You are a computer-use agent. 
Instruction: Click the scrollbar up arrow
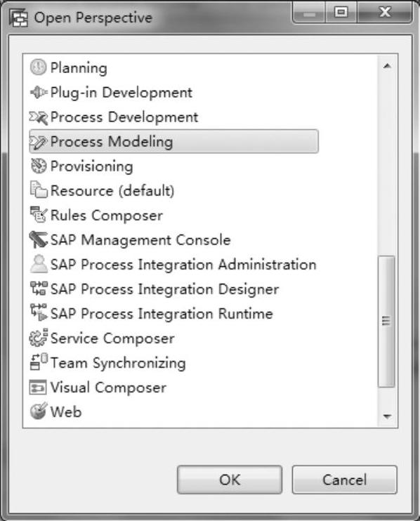click(x=387, y=66)
